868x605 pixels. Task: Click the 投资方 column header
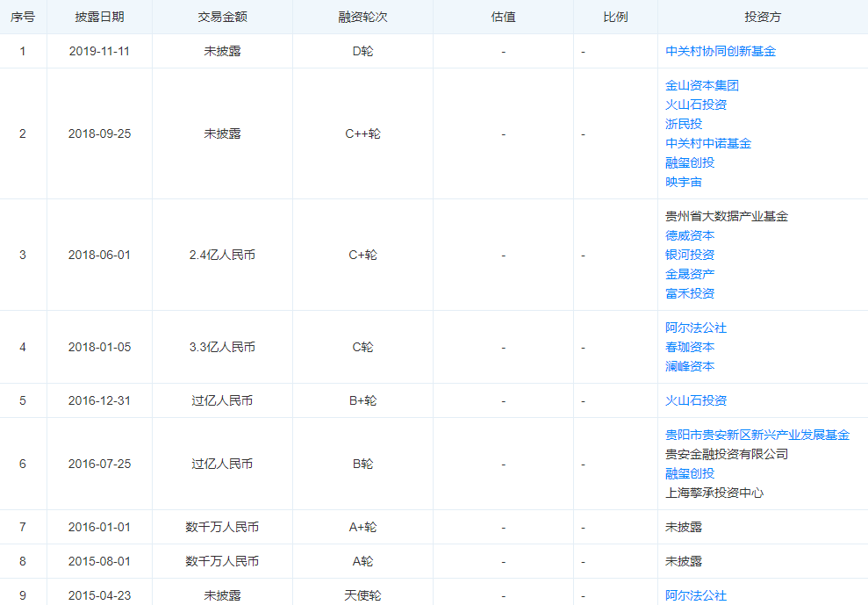763,18
